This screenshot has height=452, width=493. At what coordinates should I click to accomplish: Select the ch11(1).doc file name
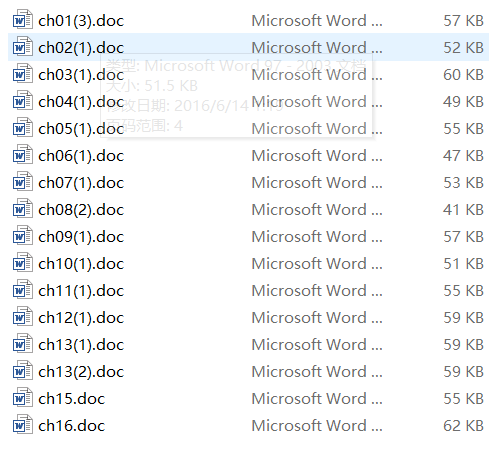coord(81,291)
